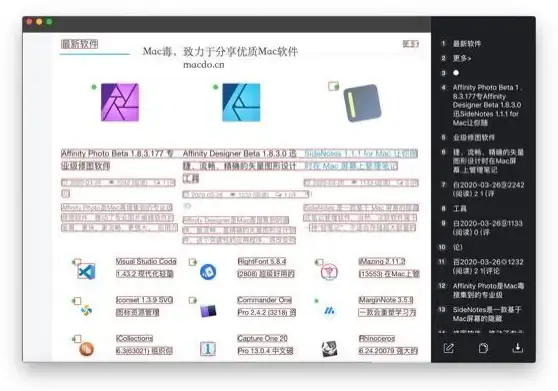Click SideNotes description paragraph on page
The image size is (558, 391).
pos(361,217)
